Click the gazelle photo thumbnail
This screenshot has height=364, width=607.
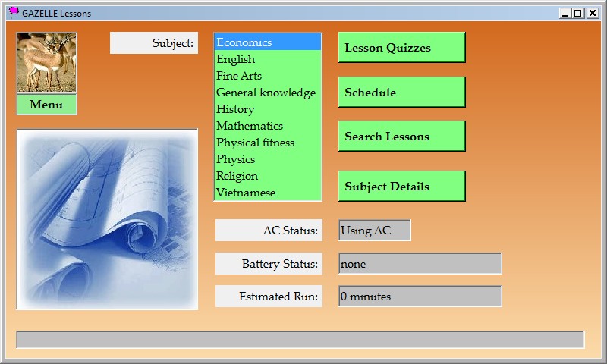pos(46,62)
